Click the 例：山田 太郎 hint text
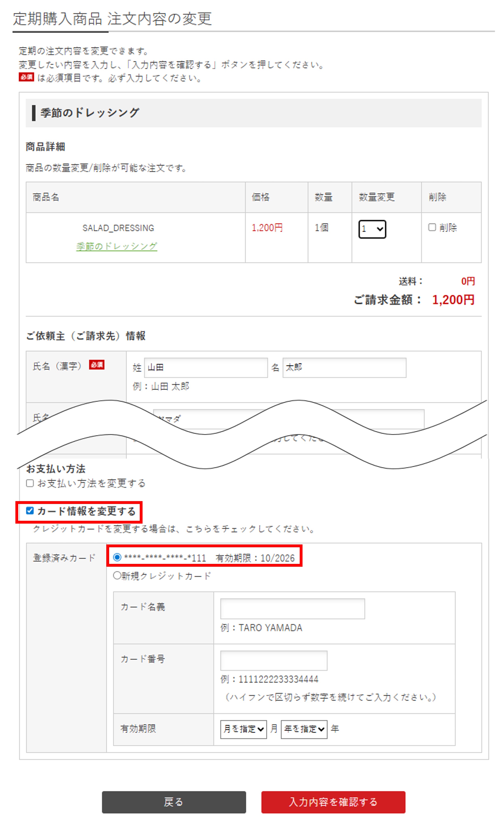The image size is (504, 819). click(161, 387)
